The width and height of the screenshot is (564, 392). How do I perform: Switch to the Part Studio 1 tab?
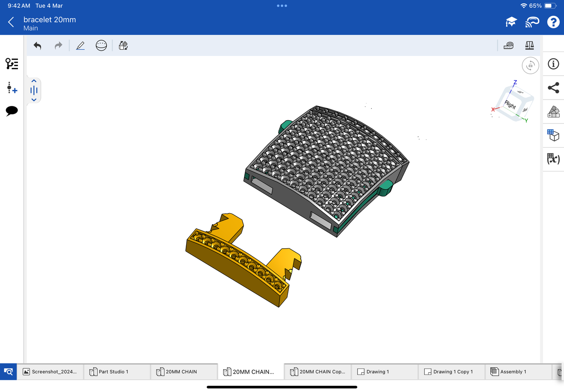[x=117, y=372]
